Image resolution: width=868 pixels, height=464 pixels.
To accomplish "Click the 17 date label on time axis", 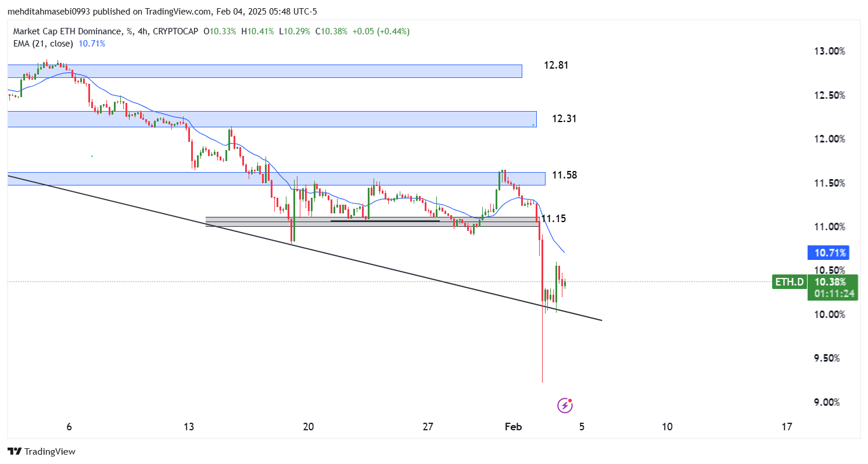I will click(x=787, y=427).
